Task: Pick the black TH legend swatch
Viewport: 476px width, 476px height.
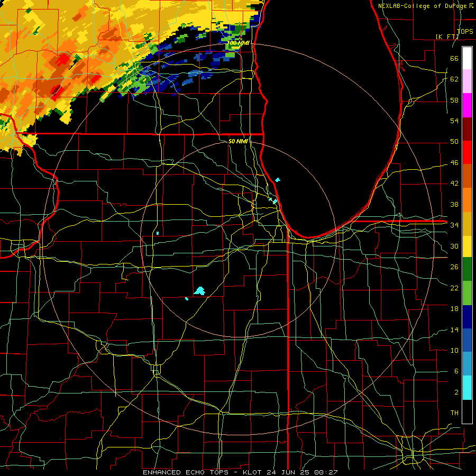Action: pos(467,411)
